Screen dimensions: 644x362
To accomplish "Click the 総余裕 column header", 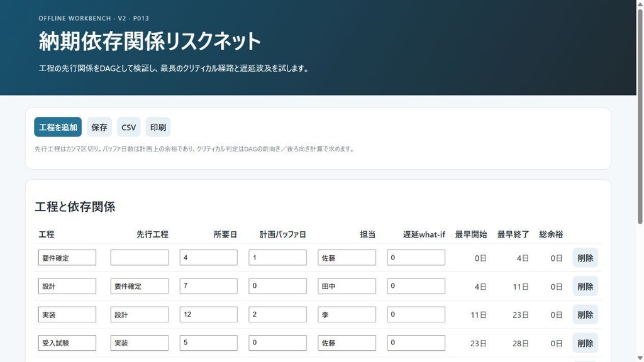I will pyautogui.click(x=551, y=234).
